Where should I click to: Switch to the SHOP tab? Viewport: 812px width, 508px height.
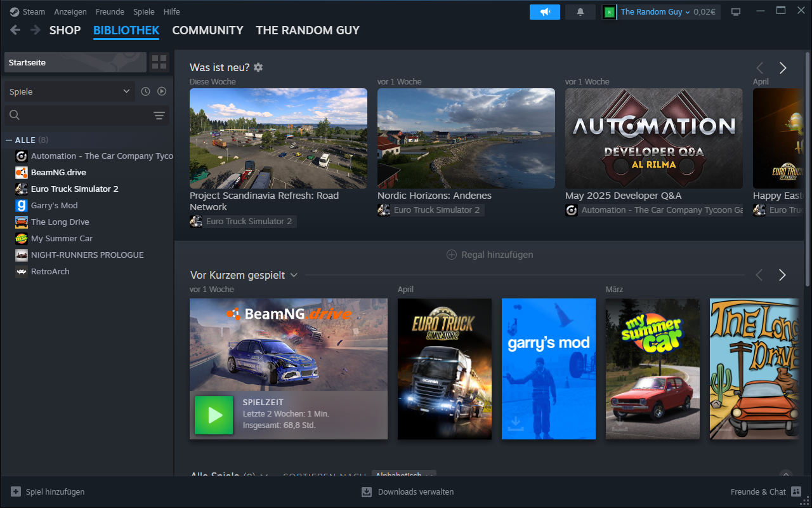click(65, 30)
